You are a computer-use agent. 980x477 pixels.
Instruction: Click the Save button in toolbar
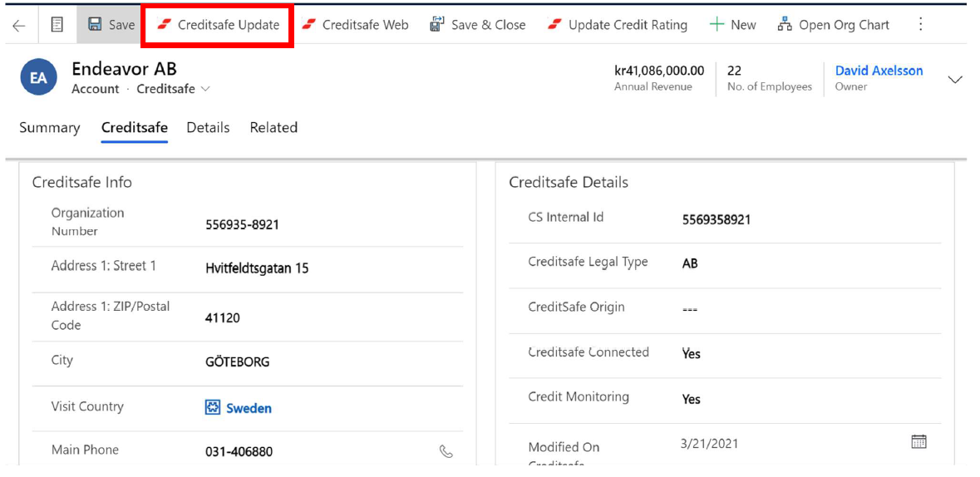tap(111, 25)
